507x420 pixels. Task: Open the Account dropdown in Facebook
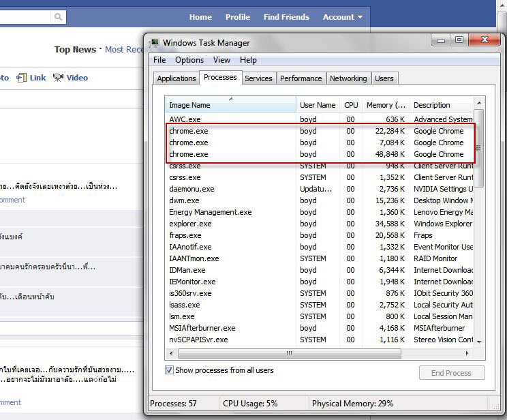point(342,17)
